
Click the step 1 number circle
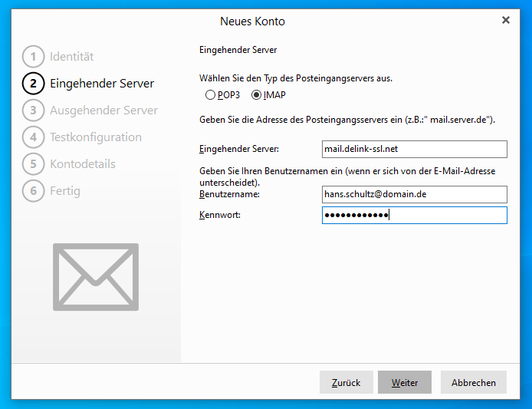[33, 57]
